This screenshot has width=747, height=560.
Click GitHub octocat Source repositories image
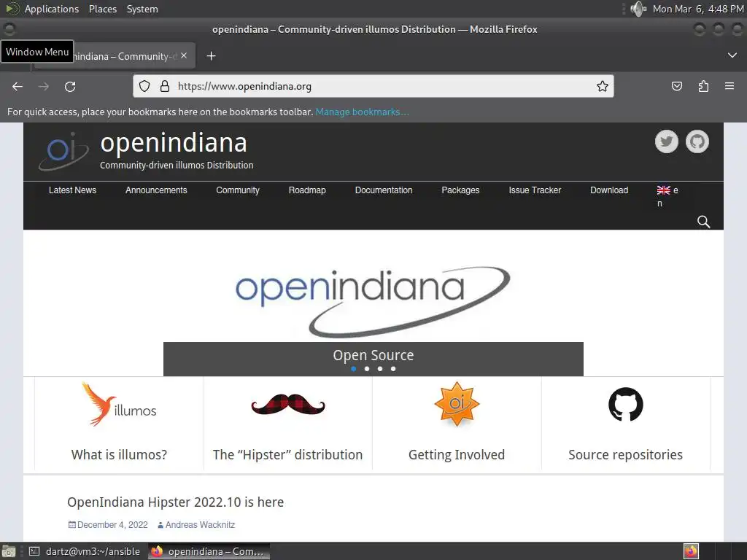pyautogui.click(x=625, y=404)
